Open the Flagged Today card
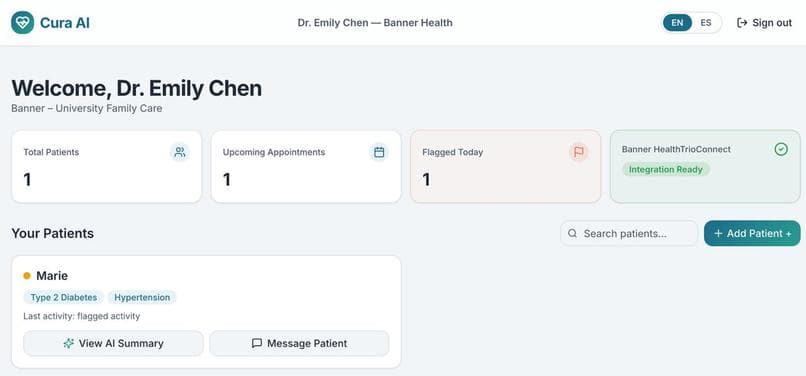This screenshot has height=376, width=806. pyautogui.click(x=505, y=167)
